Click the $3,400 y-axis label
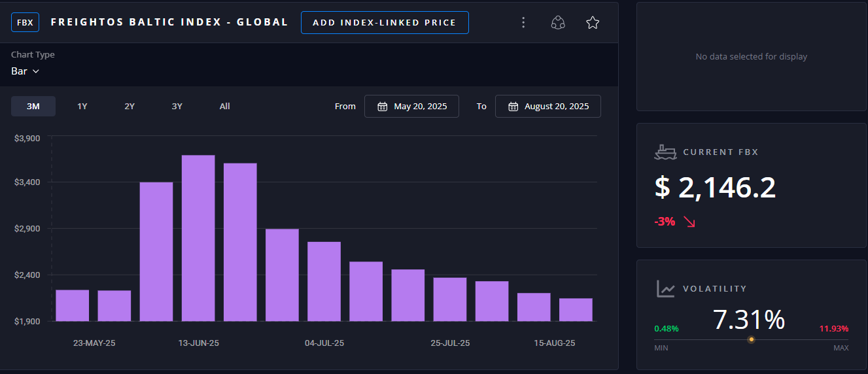 (x=27, y=182)
